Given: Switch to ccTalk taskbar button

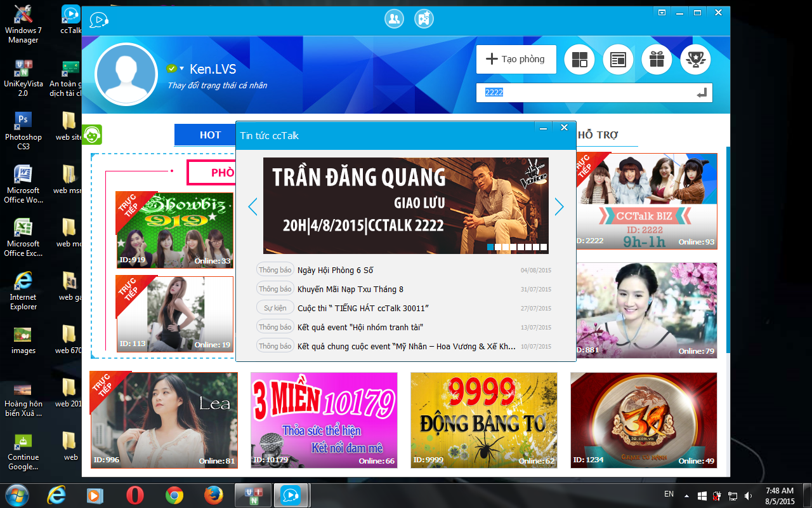Looking at the screenshot, I should tap(291, 495).
